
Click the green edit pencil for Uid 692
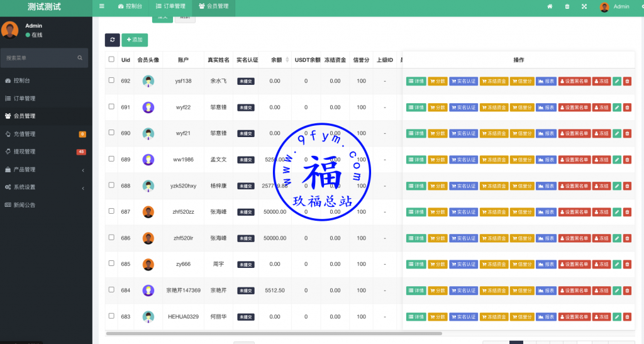click(617, 81)
